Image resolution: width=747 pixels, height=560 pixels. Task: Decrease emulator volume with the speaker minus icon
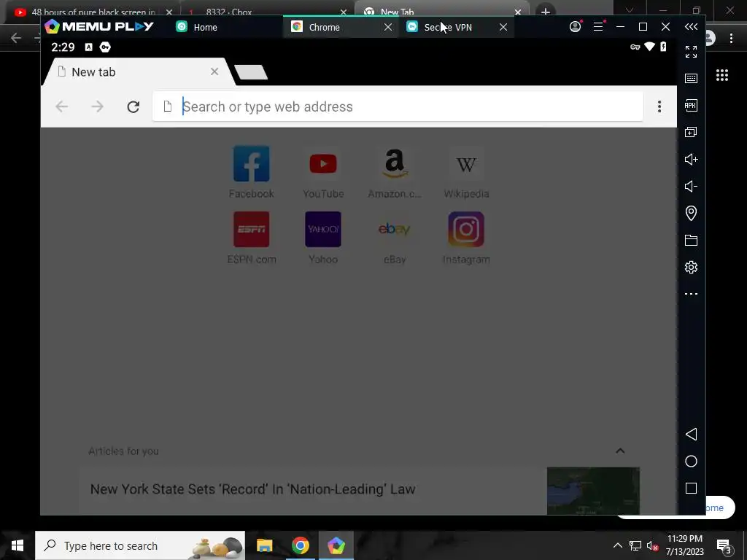click(691, 186)
